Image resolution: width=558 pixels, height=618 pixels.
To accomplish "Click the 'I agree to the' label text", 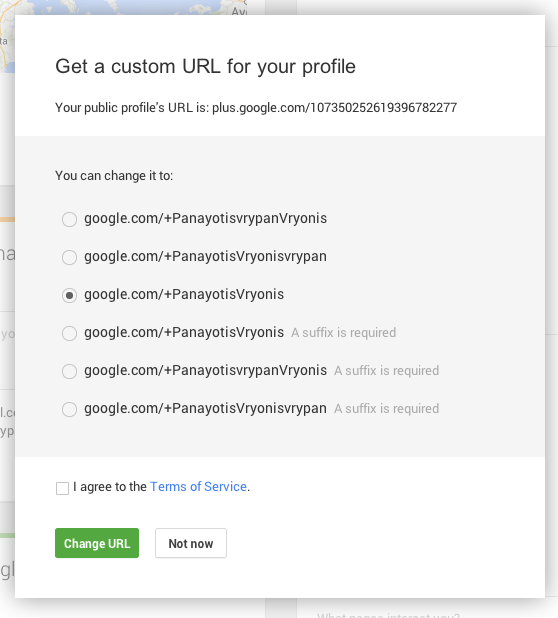I will [110, 487].
